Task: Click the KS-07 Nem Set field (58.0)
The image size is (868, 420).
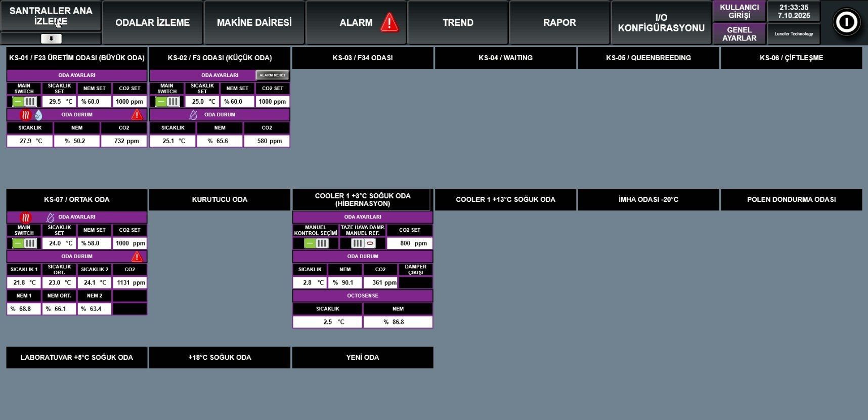Action: pyautogui.click(x=95, y=243)
